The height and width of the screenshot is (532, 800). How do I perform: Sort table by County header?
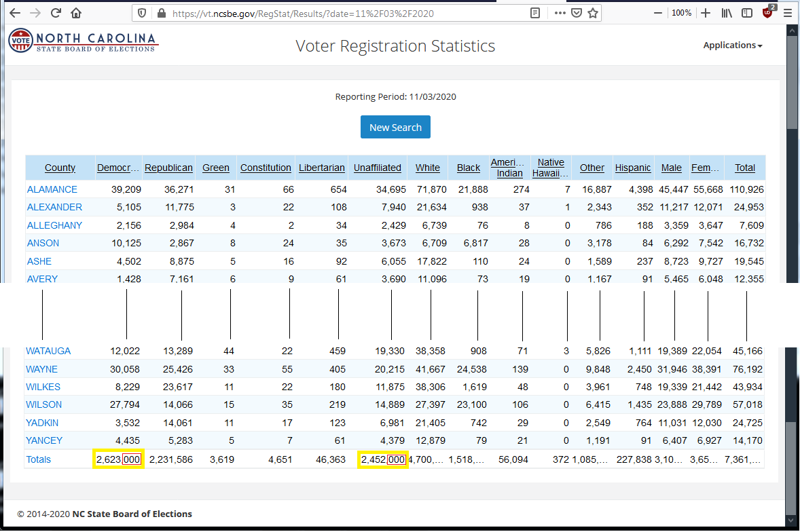(x=60, y=168)
